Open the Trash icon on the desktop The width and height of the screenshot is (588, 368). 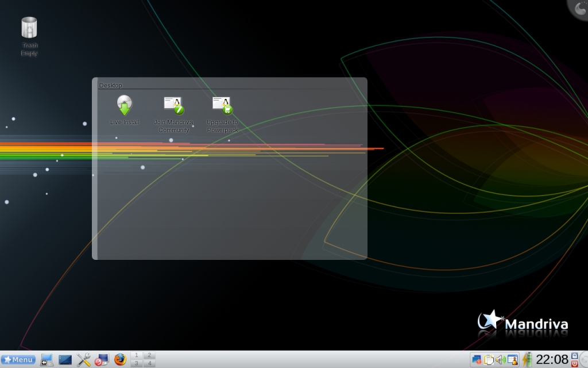29,28
